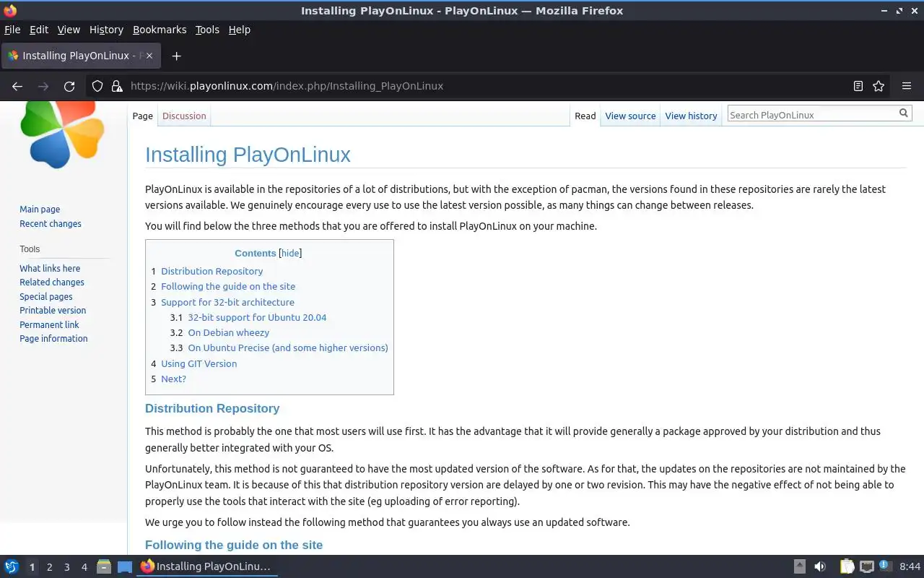Open the Firefox hamburger application menu
This screenshot has height=578, width=924.
click(907, 86)
